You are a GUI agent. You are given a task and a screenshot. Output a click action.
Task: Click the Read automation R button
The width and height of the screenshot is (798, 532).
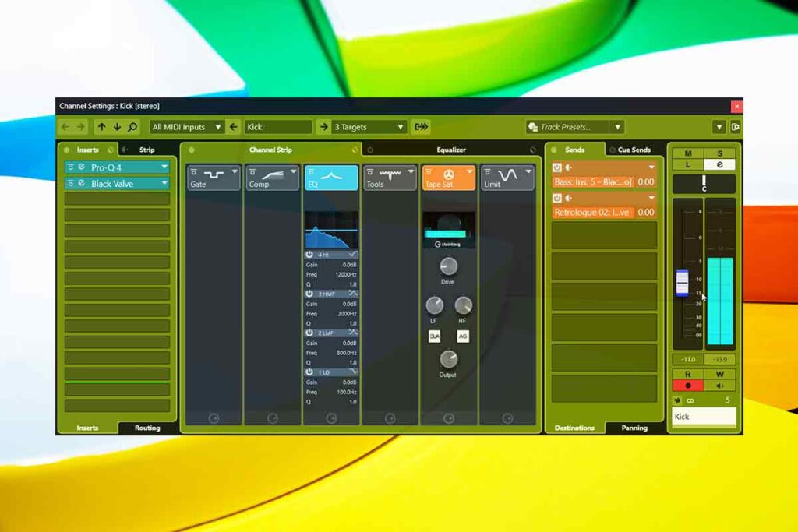tap(688, 375)
